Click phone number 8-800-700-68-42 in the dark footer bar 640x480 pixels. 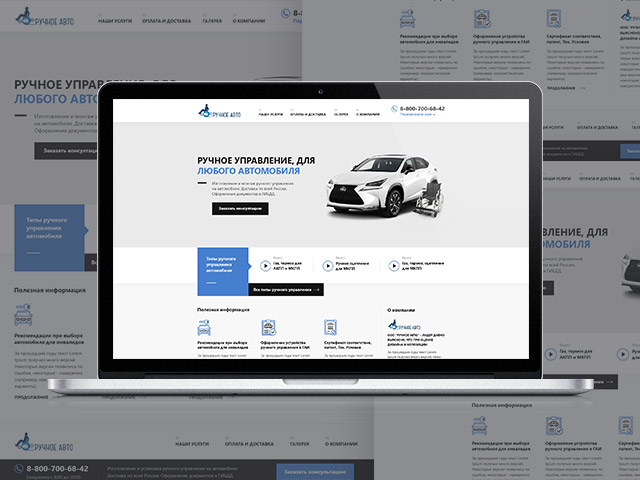pyautogui.click(x=57, y=469)
